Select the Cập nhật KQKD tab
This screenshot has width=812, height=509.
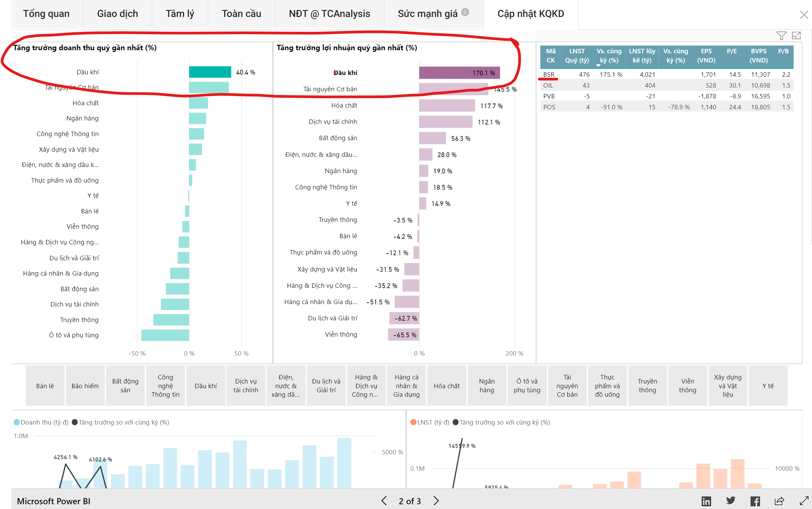531,14
